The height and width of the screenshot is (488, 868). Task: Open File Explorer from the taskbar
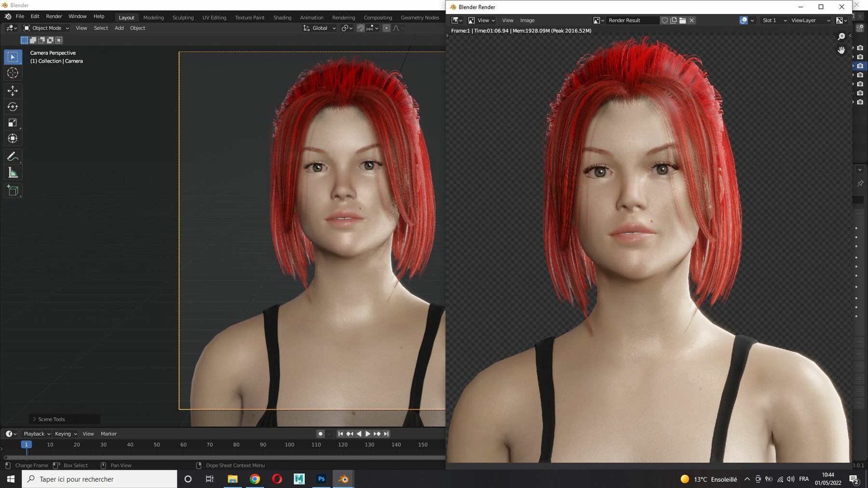click(232, 479)
